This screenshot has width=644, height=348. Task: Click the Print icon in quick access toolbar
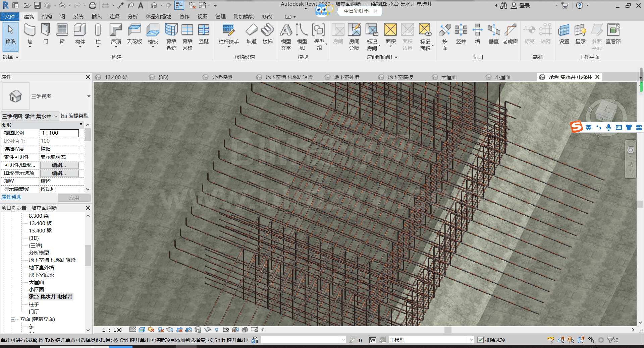(x=93, y=5)
